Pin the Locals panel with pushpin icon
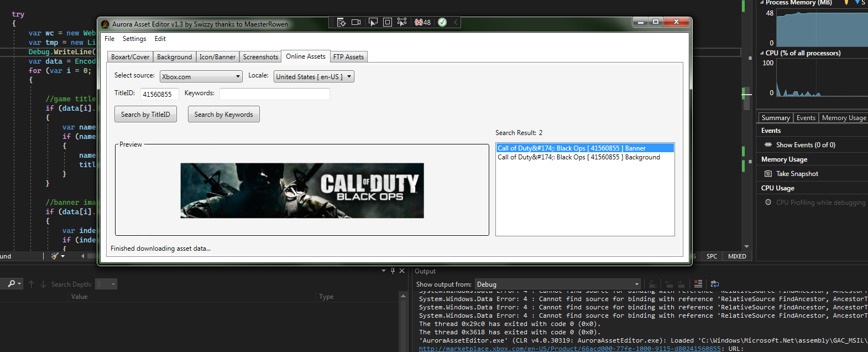Screen dimensions: 868x352 click(393, 271)
